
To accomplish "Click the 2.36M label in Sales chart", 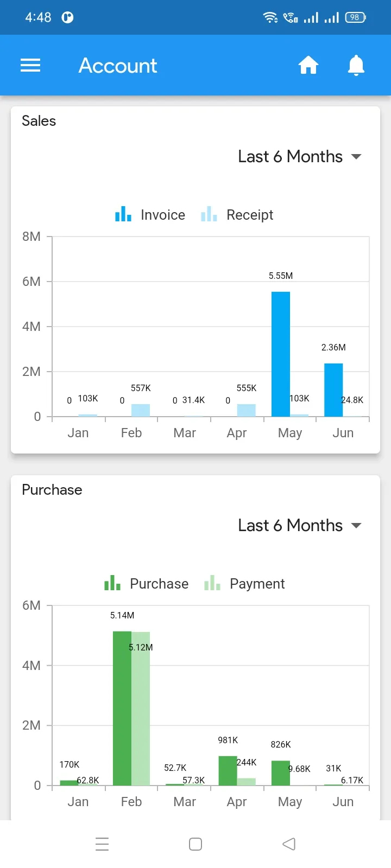I will 333,347.
